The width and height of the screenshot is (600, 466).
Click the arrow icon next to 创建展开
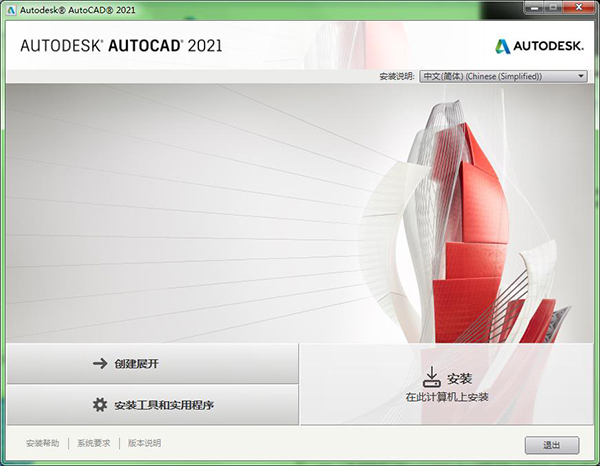pyautogui.click(x=100, y=363)
